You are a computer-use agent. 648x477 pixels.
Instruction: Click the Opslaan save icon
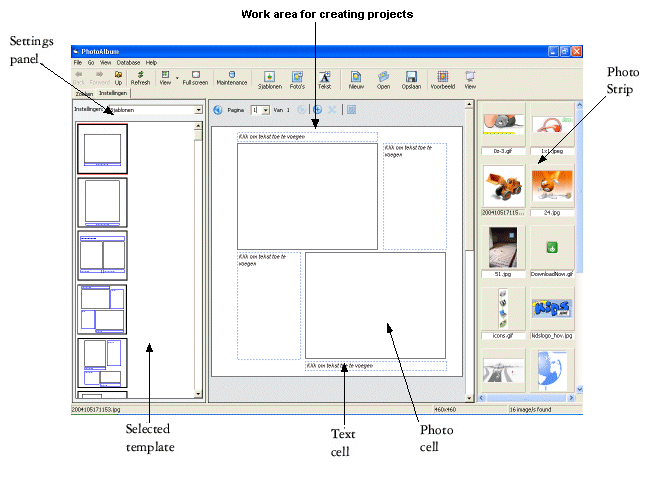click(411, 77)
